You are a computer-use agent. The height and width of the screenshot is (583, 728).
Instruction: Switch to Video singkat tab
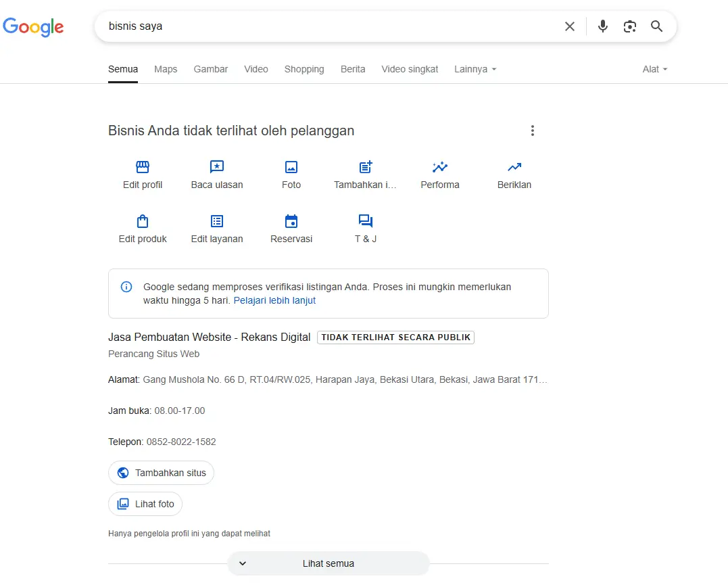click(410, 69)
